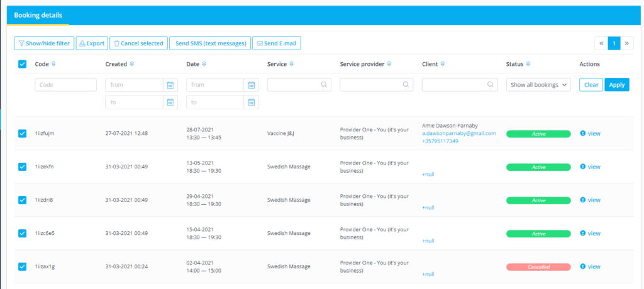Toggle the select-all checkbox in header
The height and width of the screenshot is (289, 644).
pos(23,64)
